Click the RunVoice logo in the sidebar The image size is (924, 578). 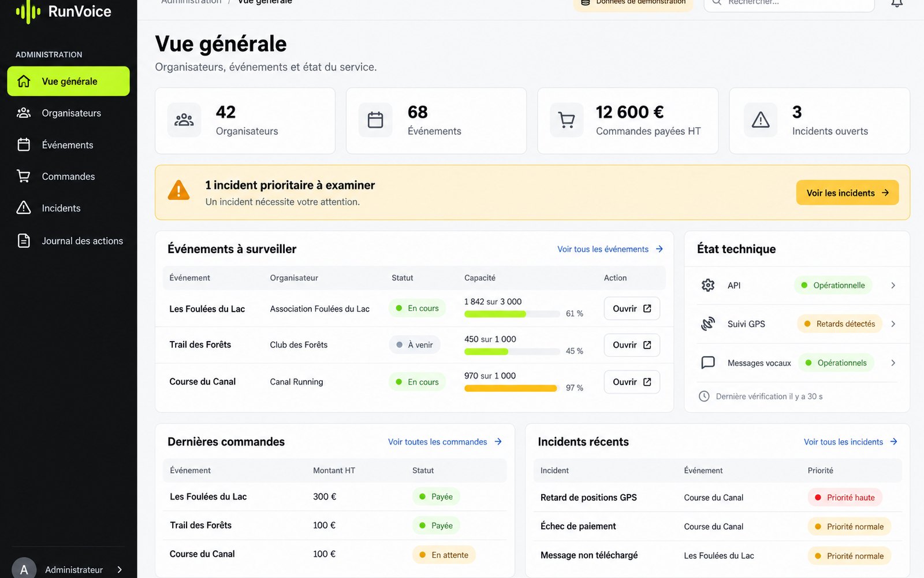coord(64,11)
